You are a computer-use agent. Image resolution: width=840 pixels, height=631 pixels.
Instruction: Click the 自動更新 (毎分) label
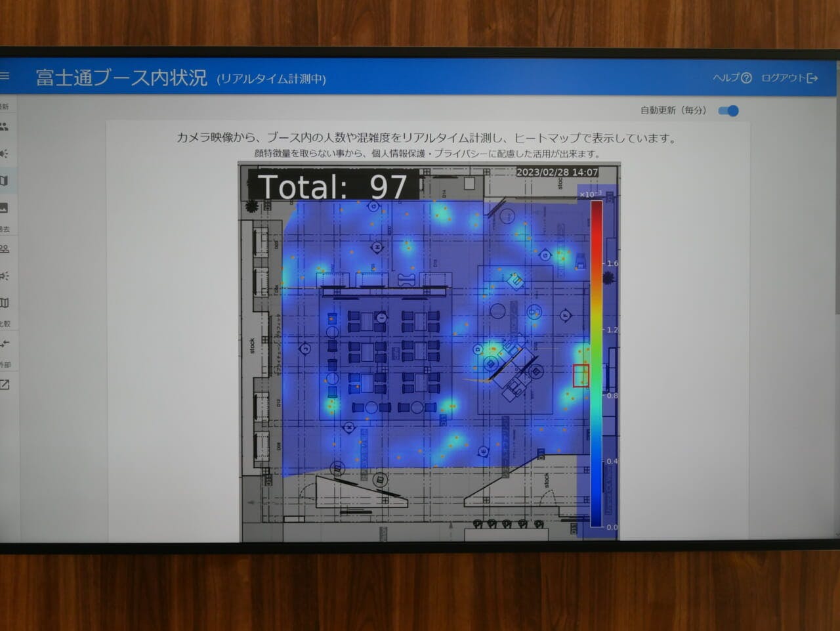673,110
